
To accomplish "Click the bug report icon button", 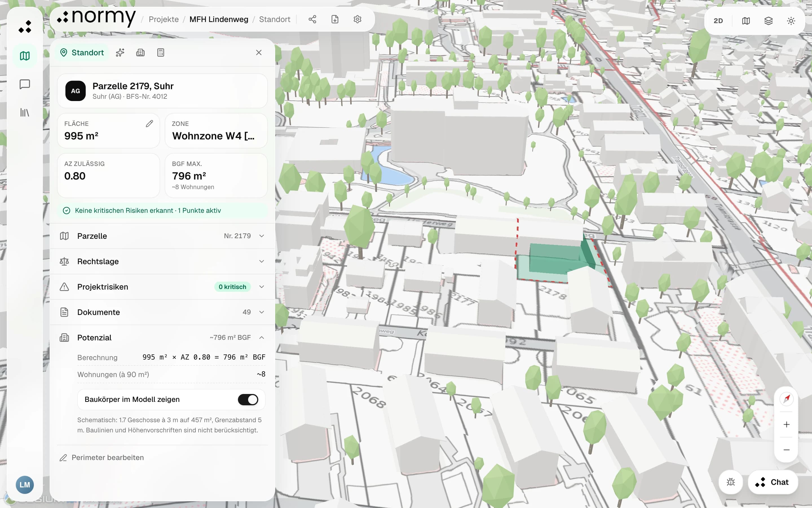I will click(x=731, y=482).
